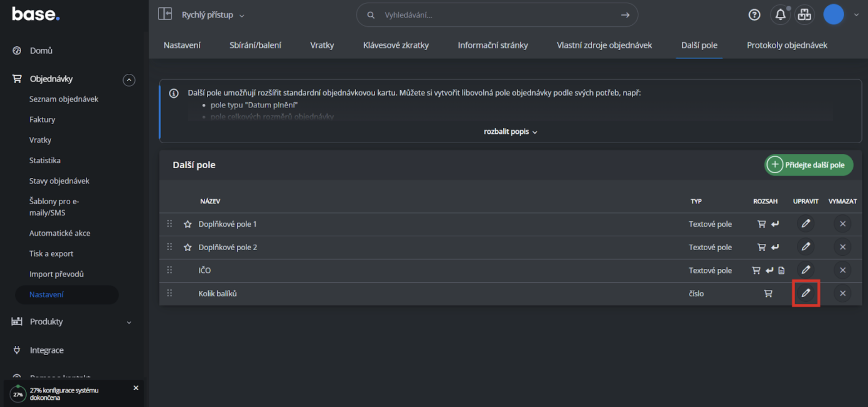This screenshot has width=868, height=407.
Task: Switch to Klávesové zkratky tab
Action: pos(396,45)
